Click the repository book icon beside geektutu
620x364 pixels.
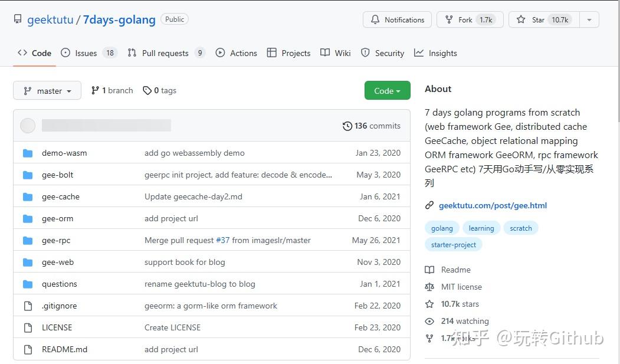[18, 19]
